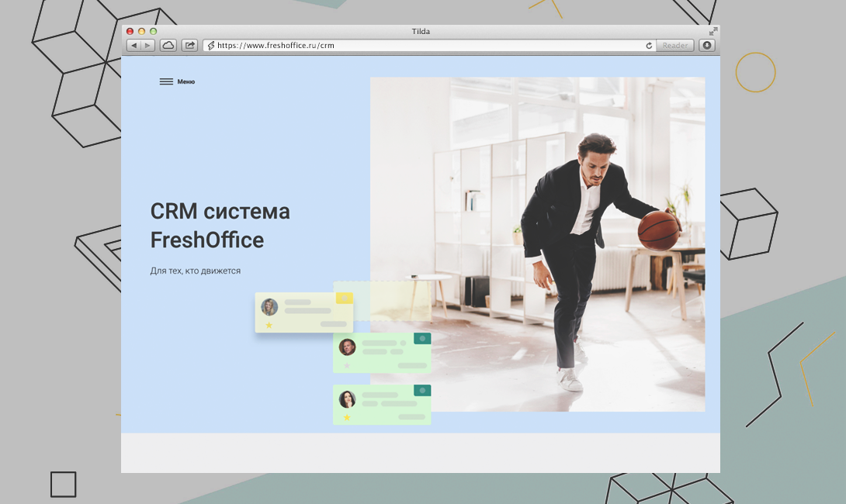This screenshot has height=504, width=846.
Task: Click the Меню label
Action: tap(186, 81)
